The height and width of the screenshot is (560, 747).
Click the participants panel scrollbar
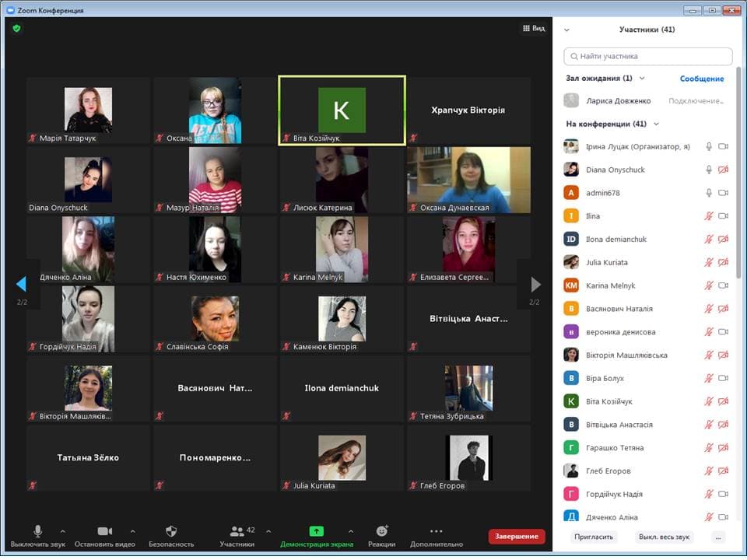739,171
